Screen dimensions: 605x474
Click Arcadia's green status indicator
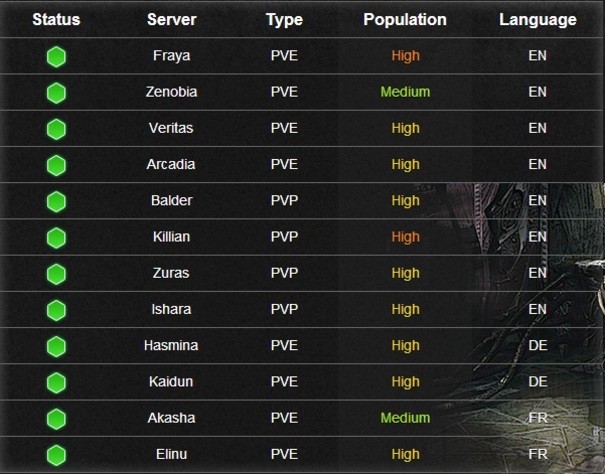(56, 166)
